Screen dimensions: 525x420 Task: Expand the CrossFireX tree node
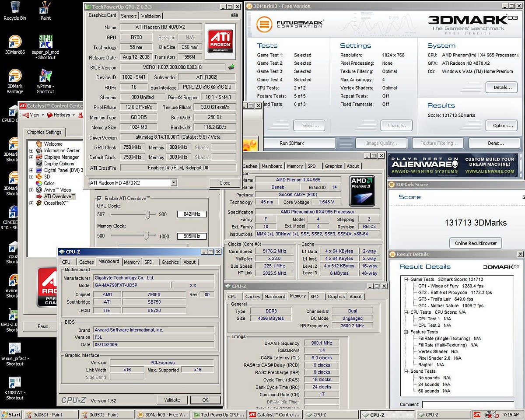tap(31, 203)
